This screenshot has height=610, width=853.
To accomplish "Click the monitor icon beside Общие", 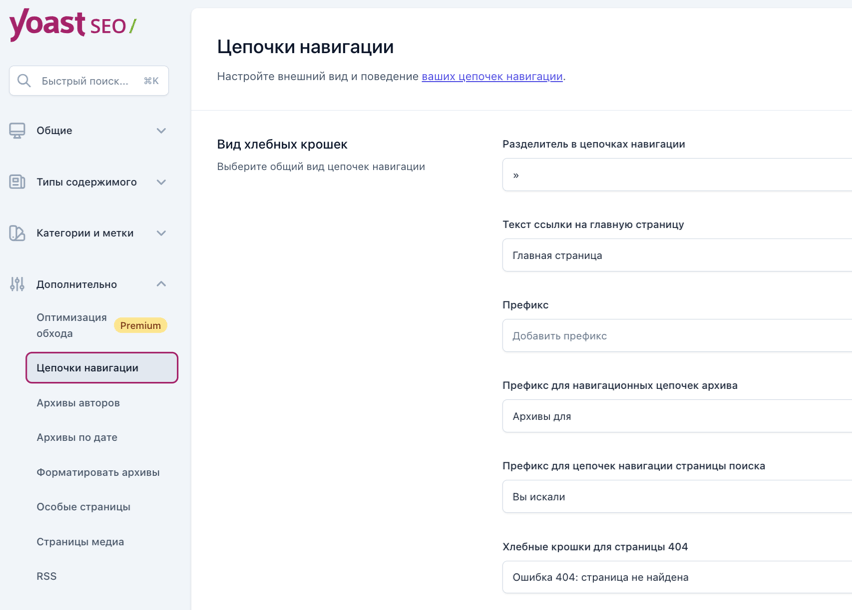I will click(x=17, y=131).
